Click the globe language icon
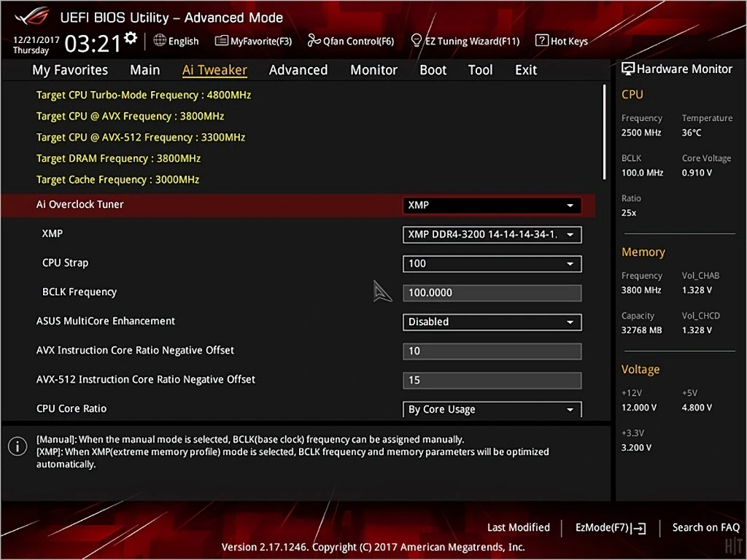The width and height of the screenshot is (747, 560). pyautogui.click(x=160, y=41)
